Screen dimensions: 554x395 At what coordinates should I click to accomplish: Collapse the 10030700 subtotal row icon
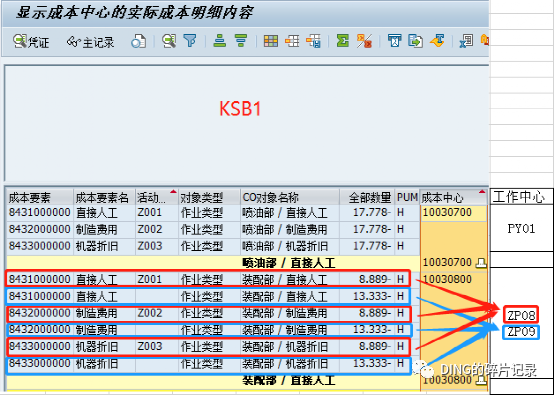pyautogui.click(x=481, y=263)
